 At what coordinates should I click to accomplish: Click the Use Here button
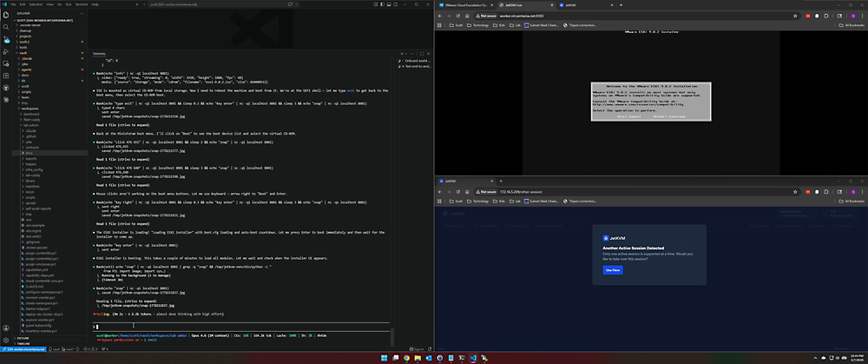[x=613, y=270]
